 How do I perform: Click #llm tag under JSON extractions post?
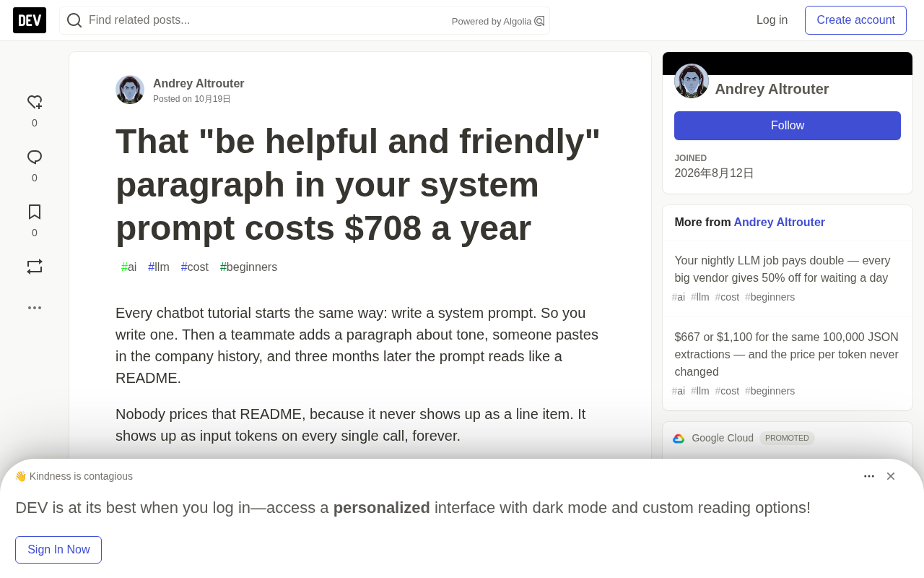[700, 391]
